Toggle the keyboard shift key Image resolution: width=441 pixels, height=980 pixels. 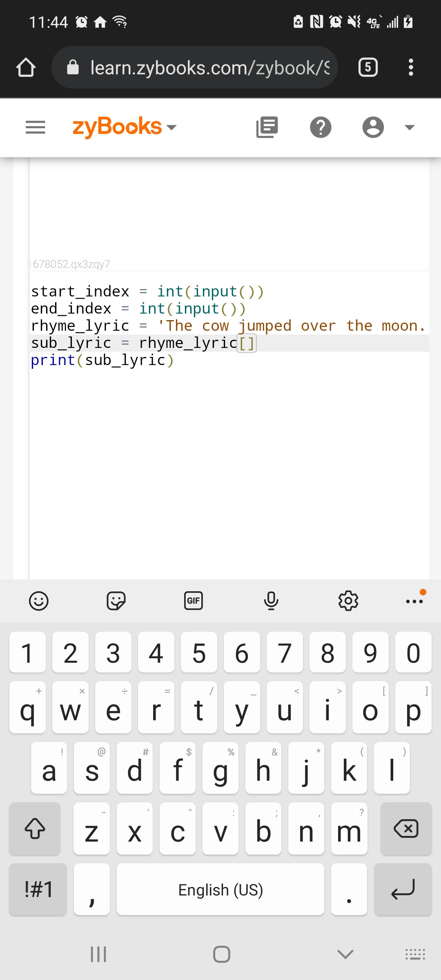click(35, 829)
